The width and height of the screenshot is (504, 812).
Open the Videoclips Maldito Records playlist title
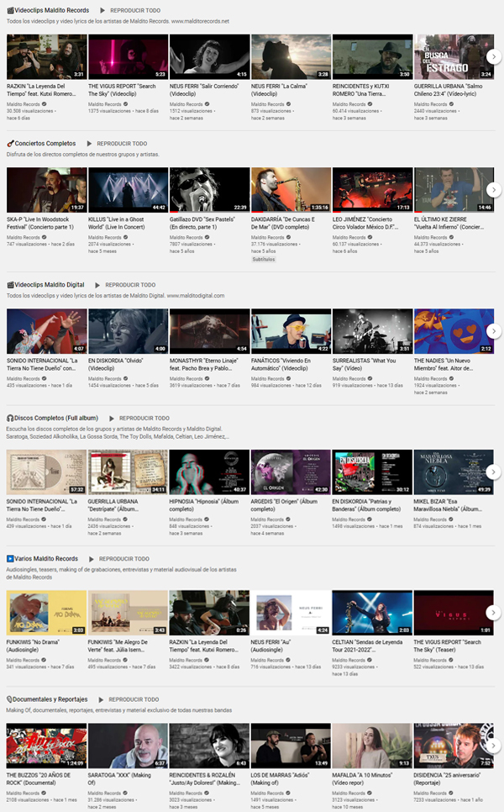pos(52,10)
